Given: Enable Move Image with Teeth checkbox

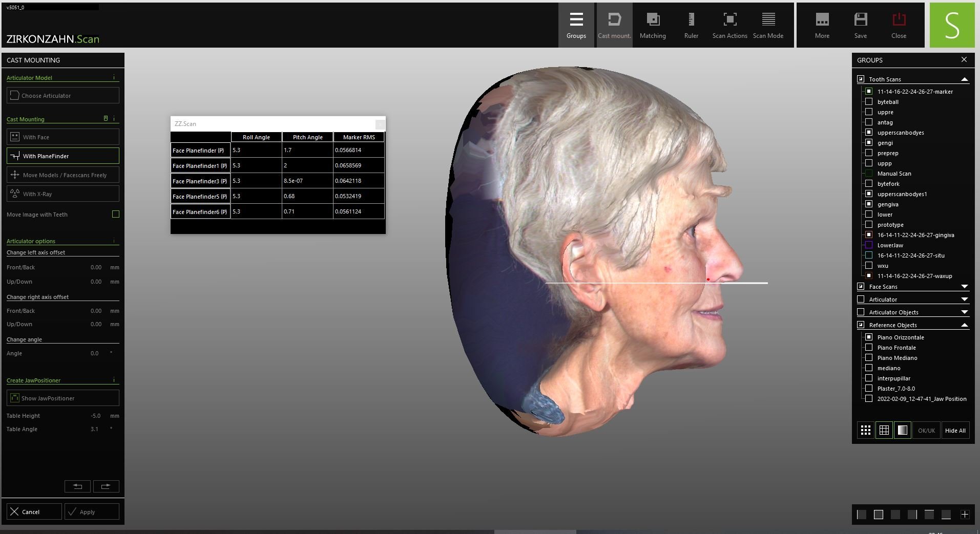Looking at the screenshot, I should coord(116,214).
